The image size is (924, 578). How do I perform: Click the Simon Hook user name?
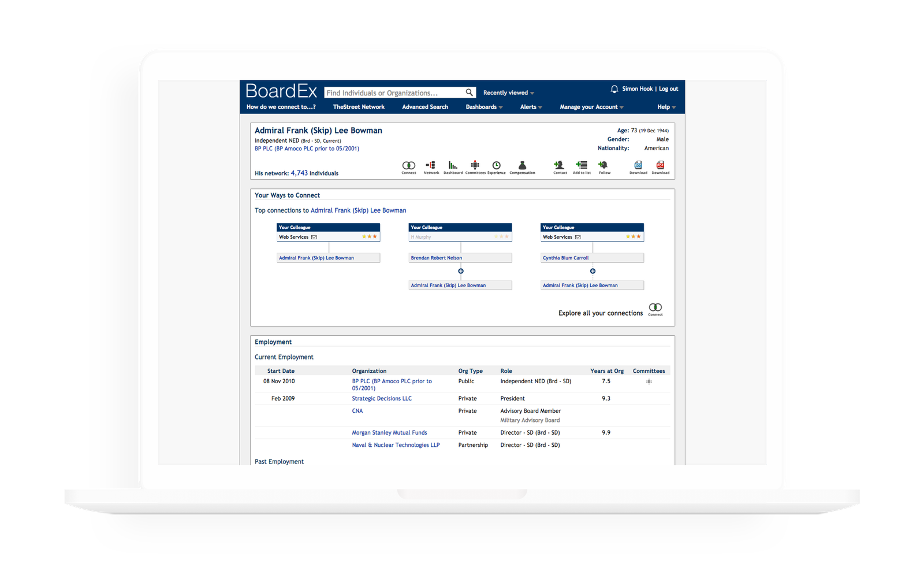637,89
